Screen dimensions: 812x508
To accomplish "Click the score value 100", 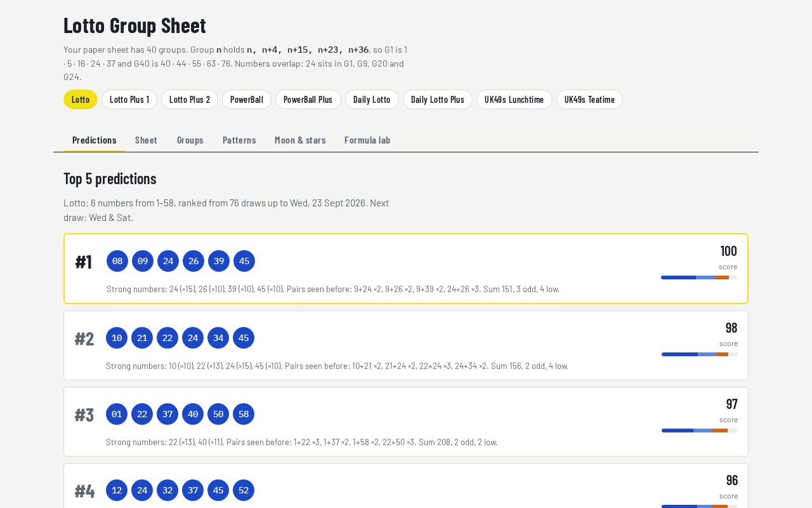I will pos(728,251).
